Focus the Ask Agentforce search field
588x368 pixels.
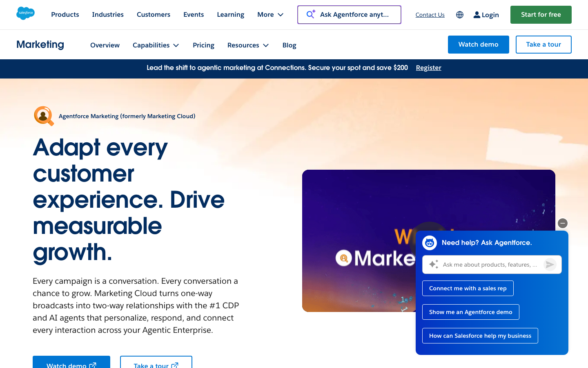click(x=349, y=15)
